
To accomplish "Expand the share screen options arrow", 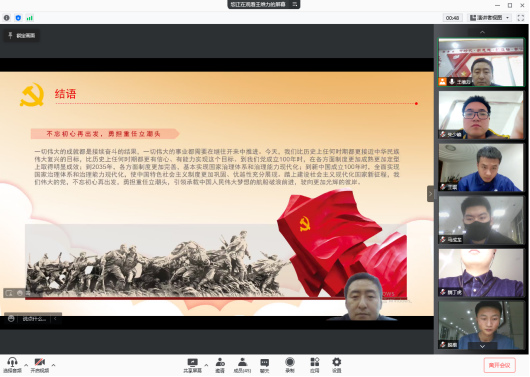I will [x=206, y=365].
